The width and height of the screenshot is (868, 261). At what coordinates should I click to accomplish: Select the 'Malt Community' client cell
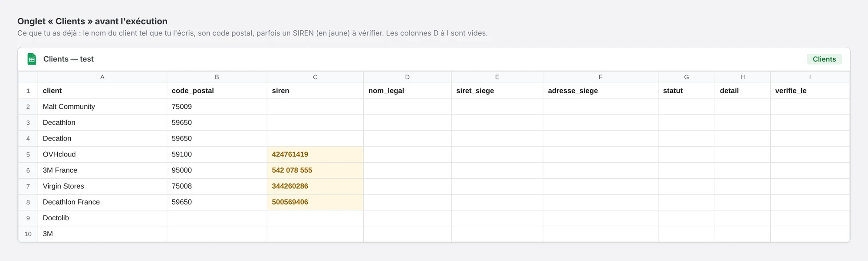[x=102, y=107]
